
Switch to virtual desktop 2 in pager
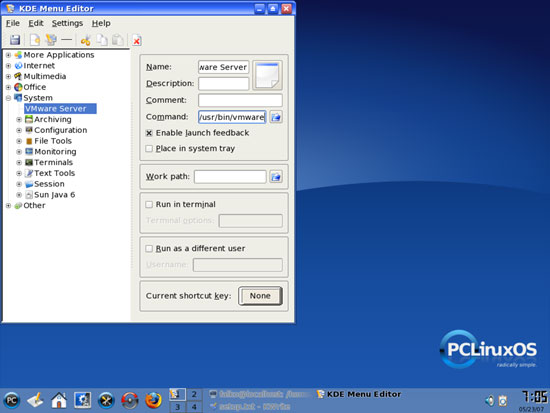(194, 394)
